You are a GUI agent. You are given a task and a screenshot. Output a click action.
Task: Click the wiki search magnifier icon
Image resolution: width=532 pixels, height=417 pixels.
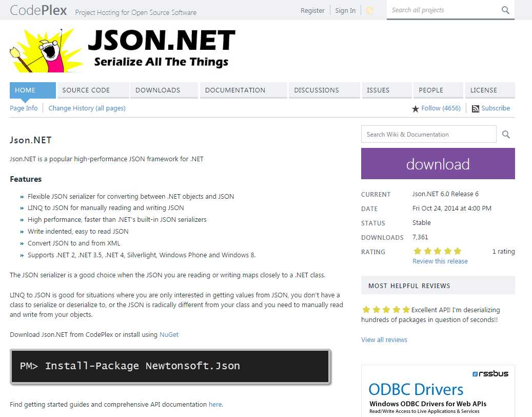[506, 135]
